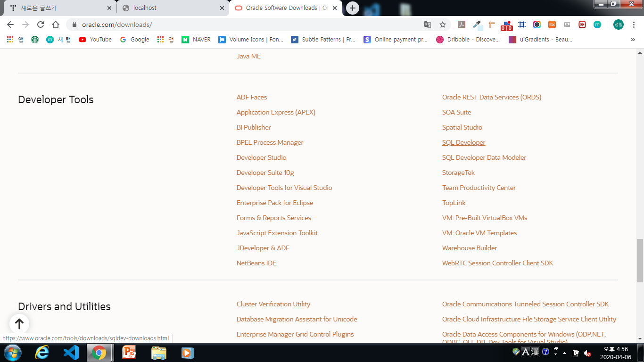Show hidden system tray icons

tap(565, 353)
